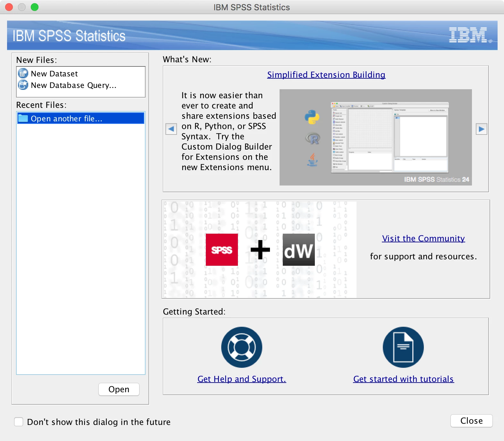This screenshot has width=504, height=441.
Task: Open the Visit the Community link
Action: coord(424,238)
